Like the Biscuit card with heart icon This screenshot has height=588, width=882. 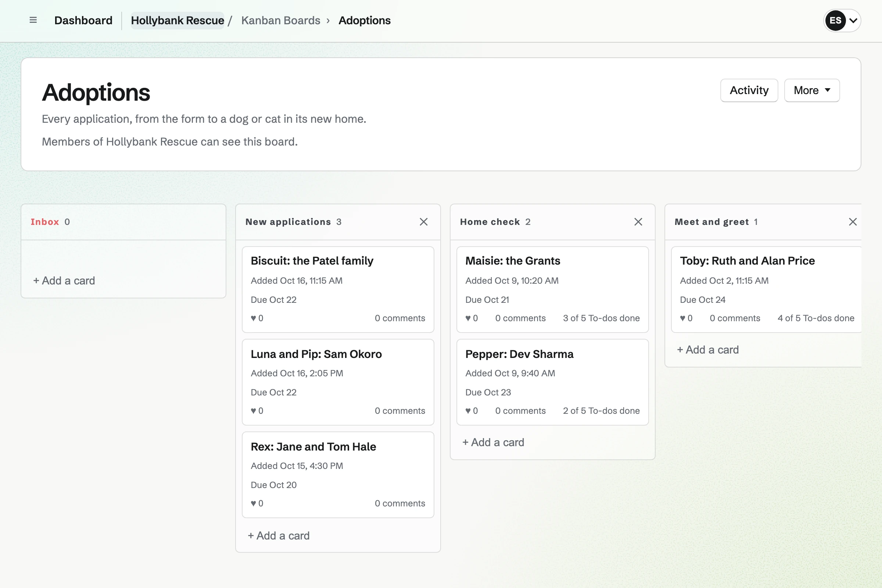[257, 318]
